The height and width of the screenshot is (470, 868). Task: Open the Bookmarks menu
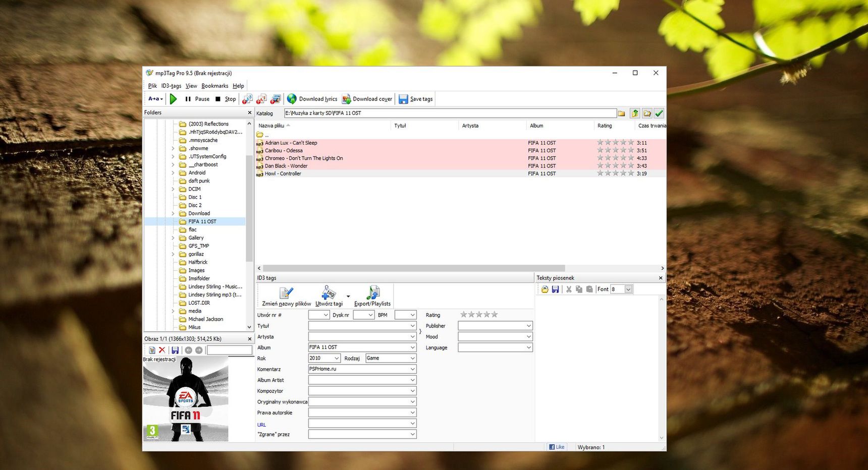(x=215, y=86)
